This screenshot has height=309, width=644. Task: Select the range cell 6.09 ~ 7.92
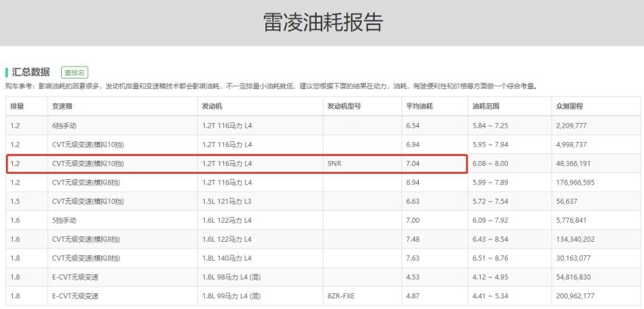click(491, 221)
